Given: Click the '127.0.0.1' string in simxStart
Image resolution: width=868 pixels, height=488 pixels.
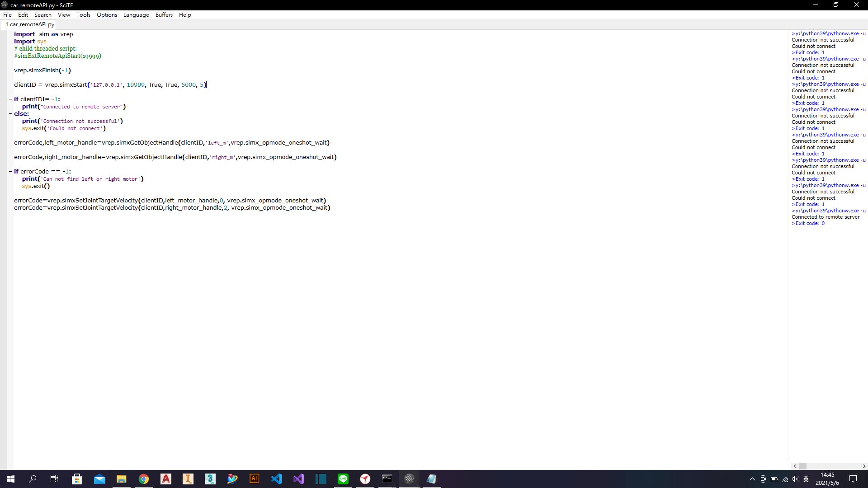Looking at the screenshot, I should tap(106, 85).
